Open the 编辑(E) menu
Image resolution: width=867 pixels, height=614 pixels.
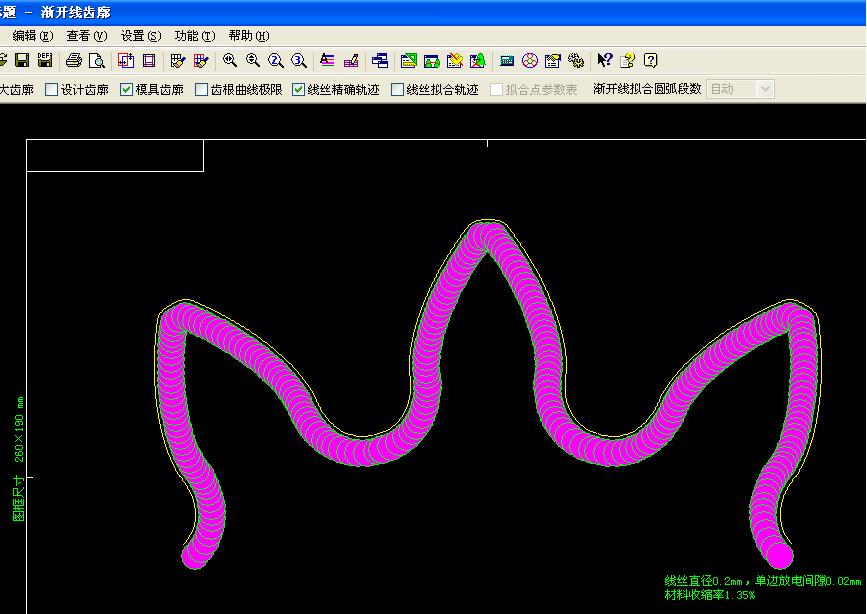33,36
